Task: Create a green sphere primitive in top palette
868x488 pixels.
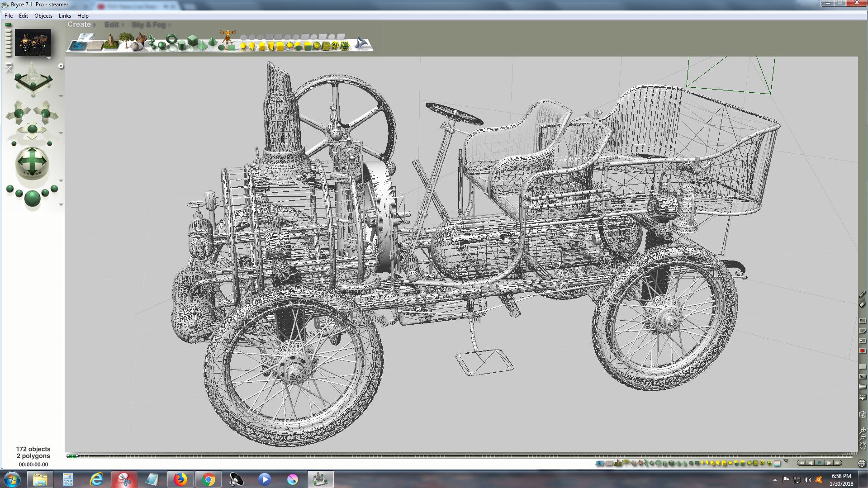Action: [162, 45]
